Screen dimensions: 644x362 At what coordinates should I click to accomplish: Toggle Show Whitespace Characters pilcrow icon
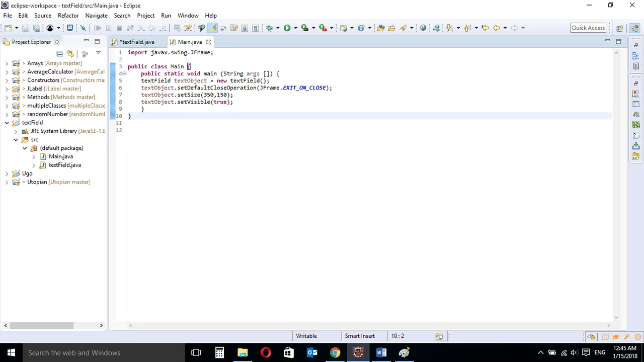(x=256, y=28)
